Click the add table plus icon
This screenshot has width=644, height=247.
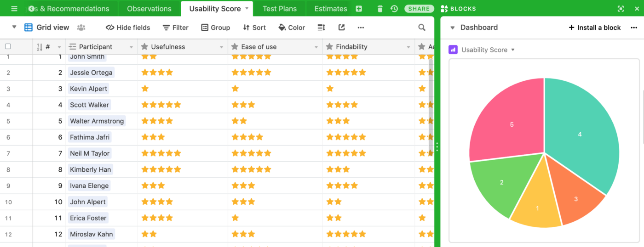tap(359, 9)
